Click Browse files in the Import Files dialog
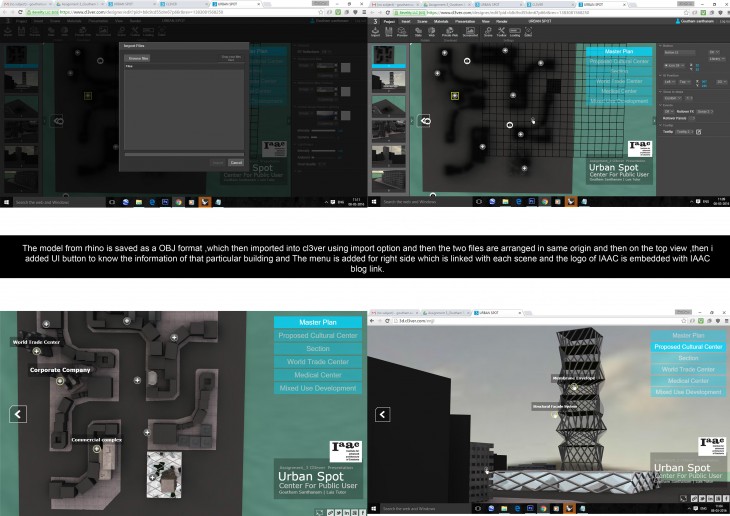 [135, 59]
